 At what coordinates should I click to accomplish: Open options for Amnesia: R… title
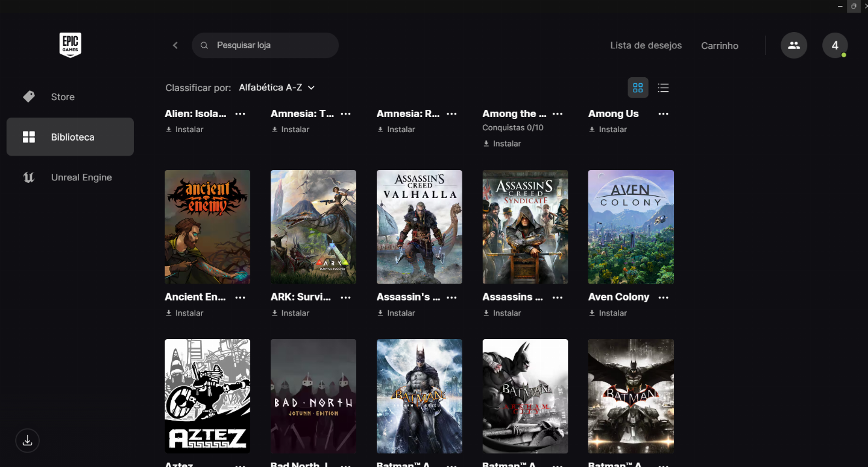pyautogui.click(x=452, y=113)
